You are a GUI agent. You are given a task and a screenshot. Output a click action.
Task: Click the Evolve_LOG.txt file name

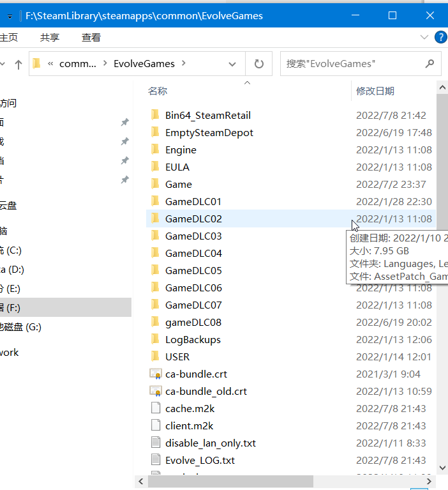click(x=200, y=461)
